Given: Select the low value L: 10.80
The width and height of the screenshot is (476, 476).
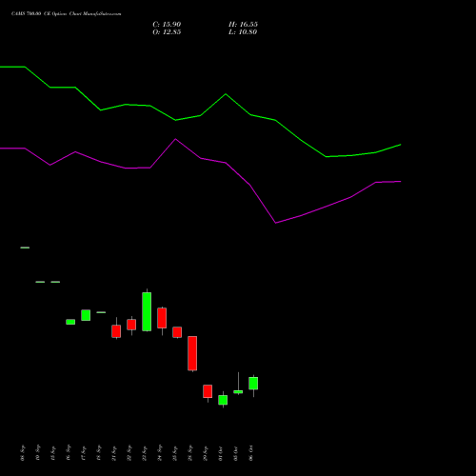Looking at the screenshot, I should click(x=243, y=32).
